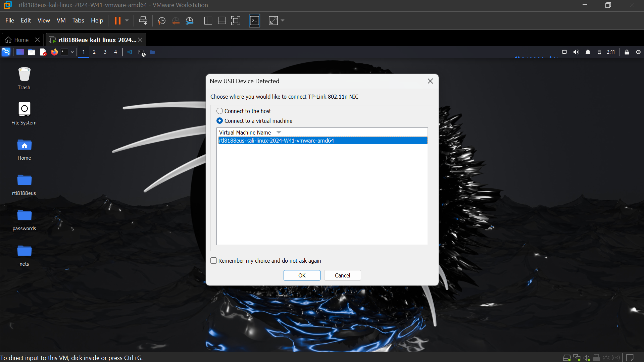Select the passwords desktop folder
This screenshot has height=362, width=644.
(24, 220)
